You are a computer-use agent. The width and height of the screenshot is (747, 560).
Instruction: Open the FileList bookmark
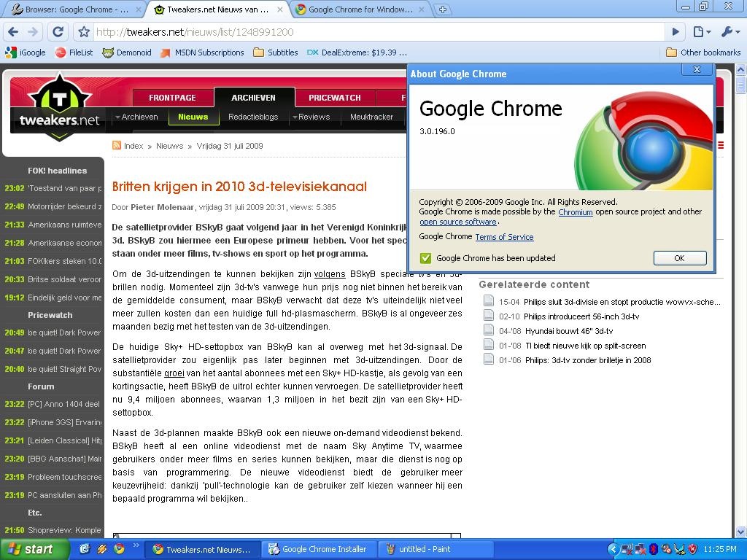74,52
